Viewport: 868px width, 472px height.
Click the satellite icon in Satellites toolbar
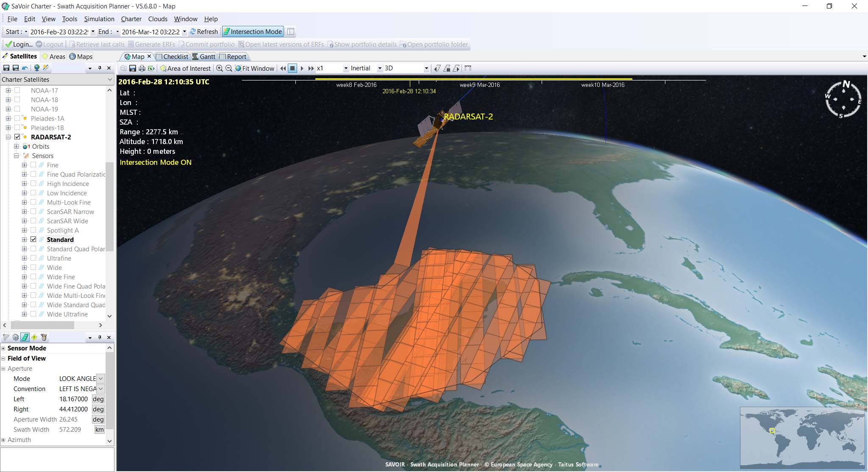tap(46, 68)
